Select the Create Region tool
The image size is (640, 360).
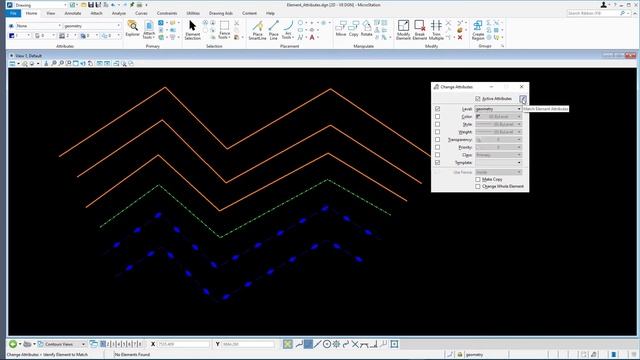[478, 30]
